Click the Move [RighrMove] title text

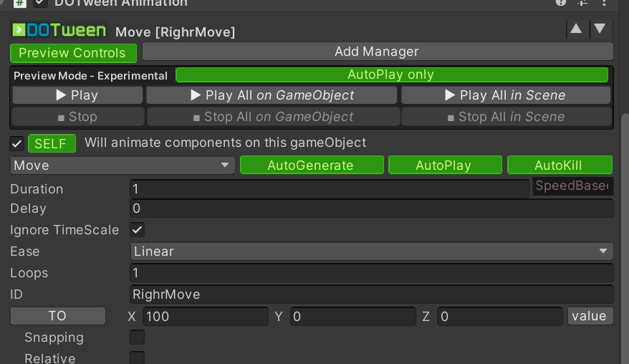pos(176,32)
